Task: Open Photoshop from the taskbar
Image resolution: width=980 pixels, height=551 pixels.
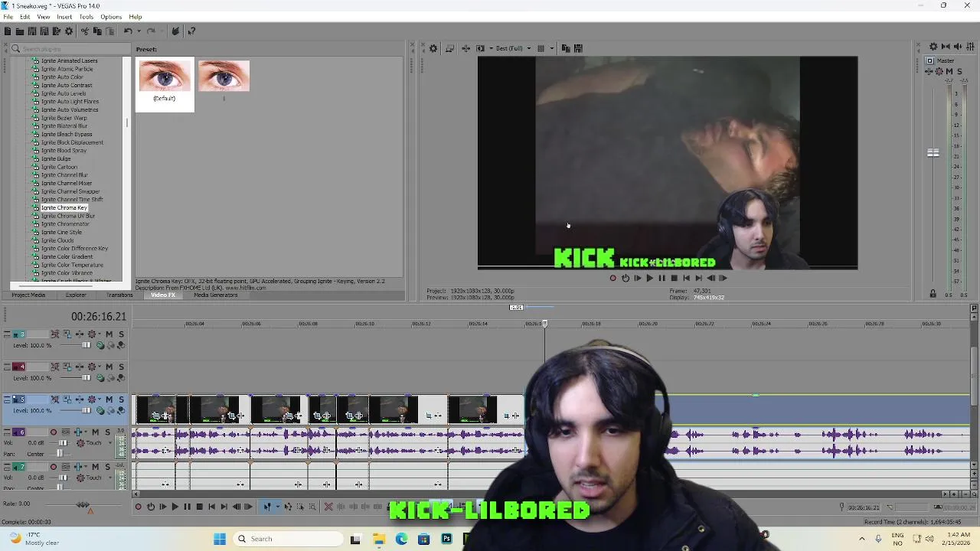Action: tap(446, 539)
